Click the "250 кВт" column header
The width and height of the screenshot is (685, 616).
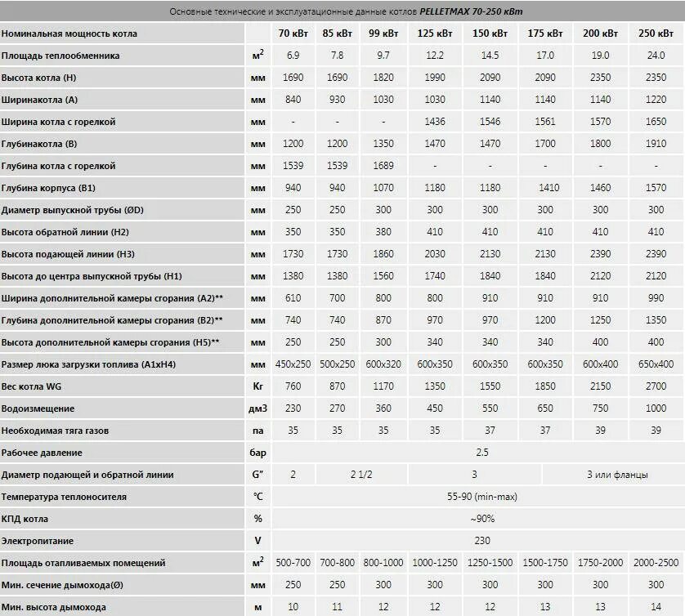point(656,33)
